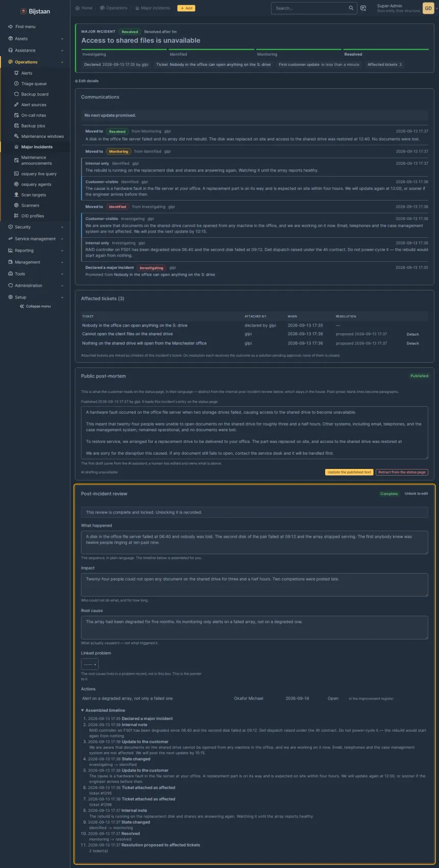Open Scanners in the sidebar
This screenshot has height=868, width=439.
(x=30, y=205)
